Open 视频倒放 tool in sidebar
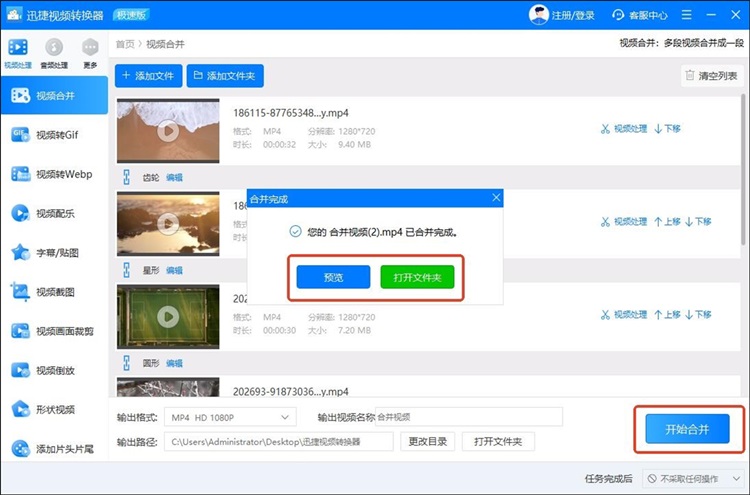This screenshot has width=750, height=495. [x=55, y=370]
